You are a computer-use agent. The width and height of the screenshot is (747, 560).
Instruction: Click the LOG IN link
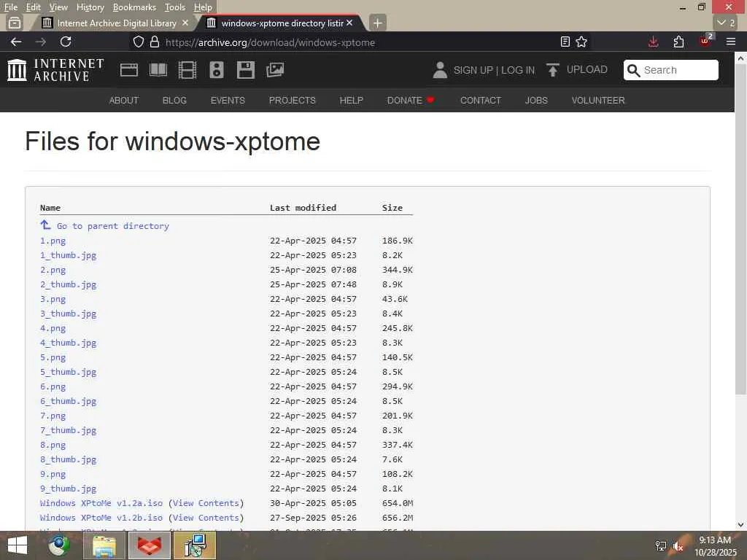tap(518, 70)
